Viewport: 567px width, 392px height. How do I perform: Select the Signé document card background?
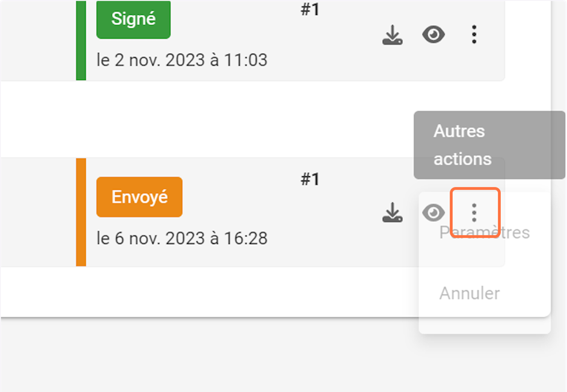253,36
